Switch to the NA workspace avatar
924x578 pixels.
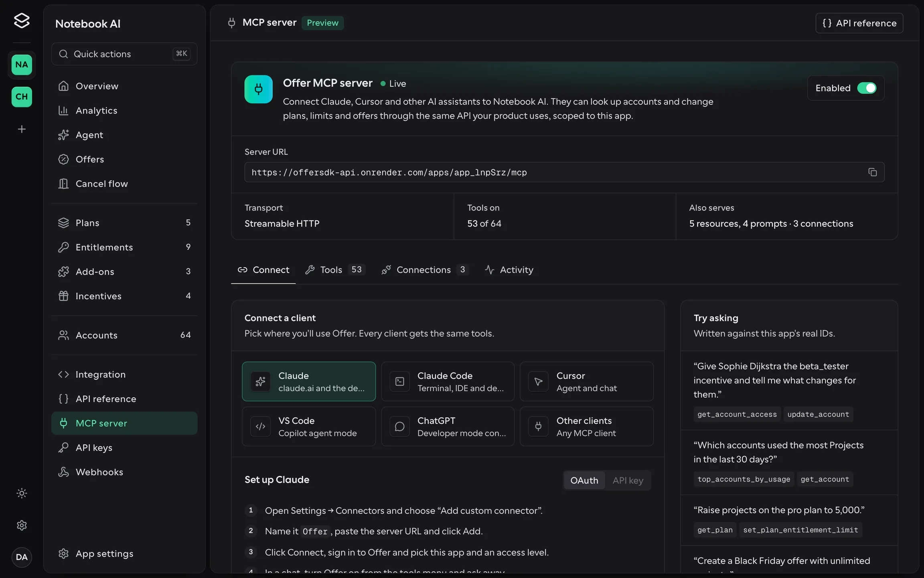coord(22,65)
